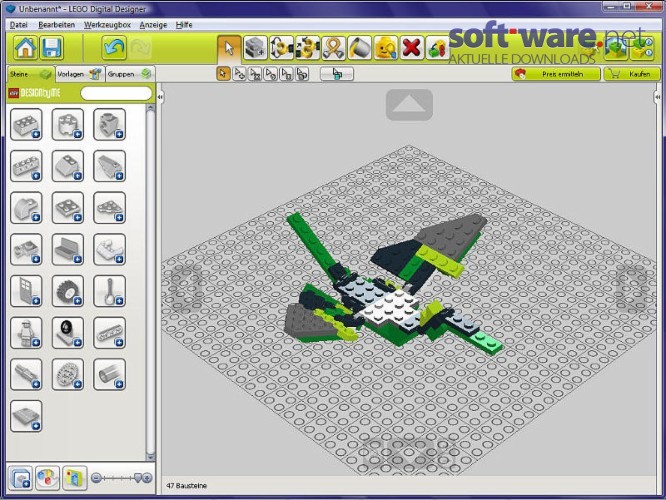
Task: Open the door and window category
Action: pyautogui.click(x=26, y=291)
